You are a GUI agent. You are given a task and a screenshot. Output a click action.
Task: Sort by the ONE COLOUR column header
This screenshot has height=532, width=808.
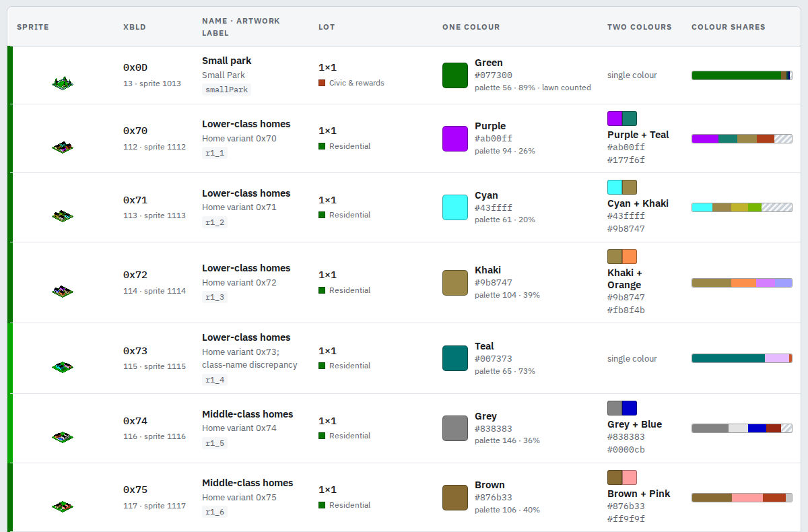click(471, 27)
